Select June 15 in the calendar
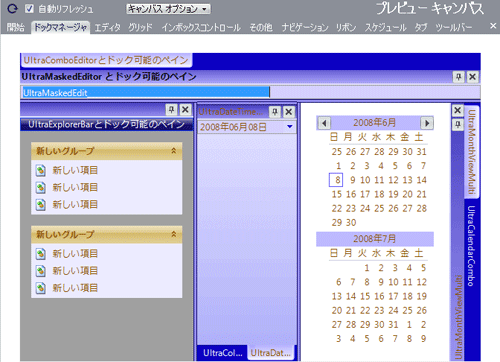Screen dimensions: 500x362 pyautogui.click(x=337, y=194)
